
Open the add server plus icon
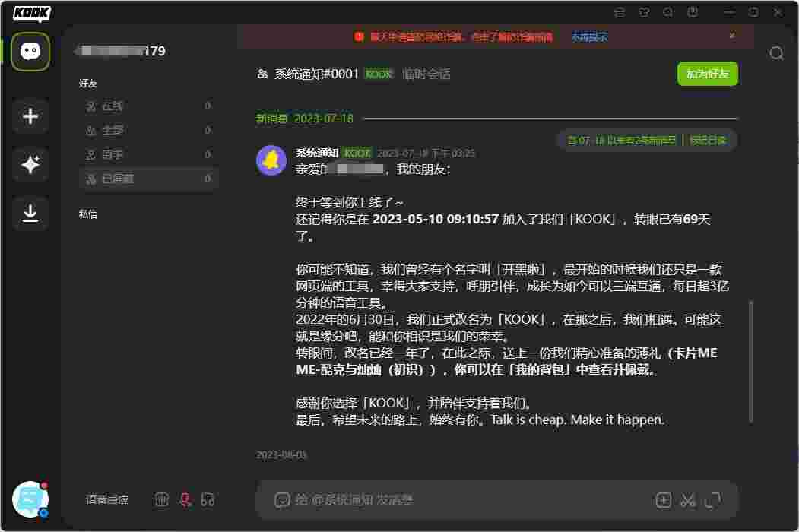click(x=30, y=116)
